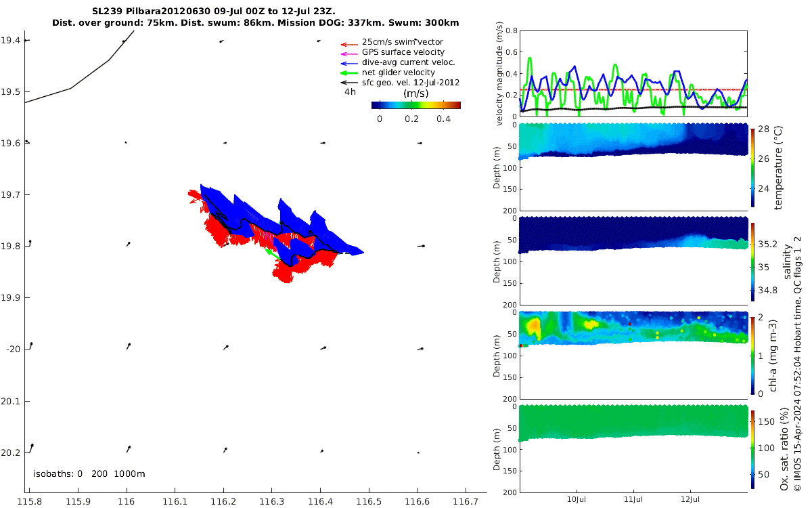Select the 'dive-avg current veloc.' legend label
The image size is (812, 508).
(x=408, y=62)
